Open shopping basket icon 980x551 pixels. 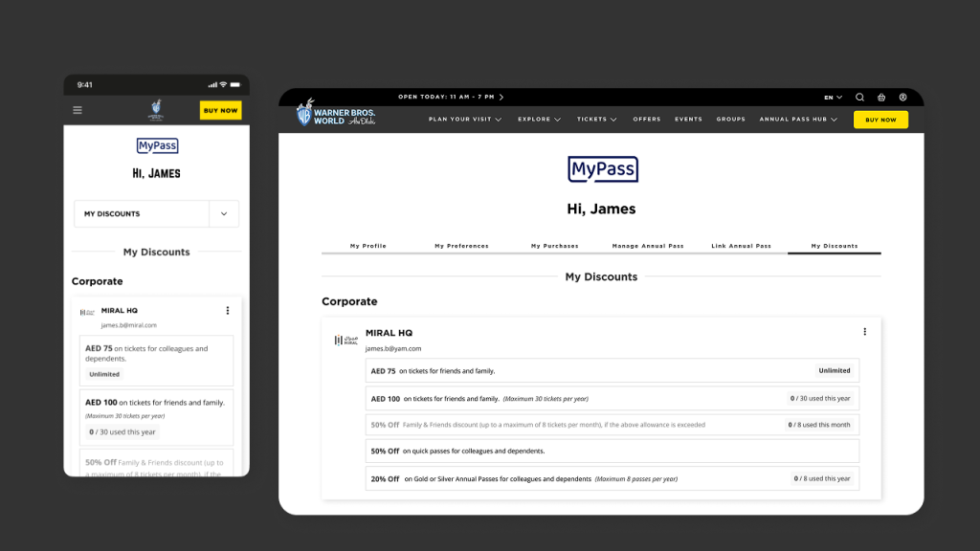881,98
